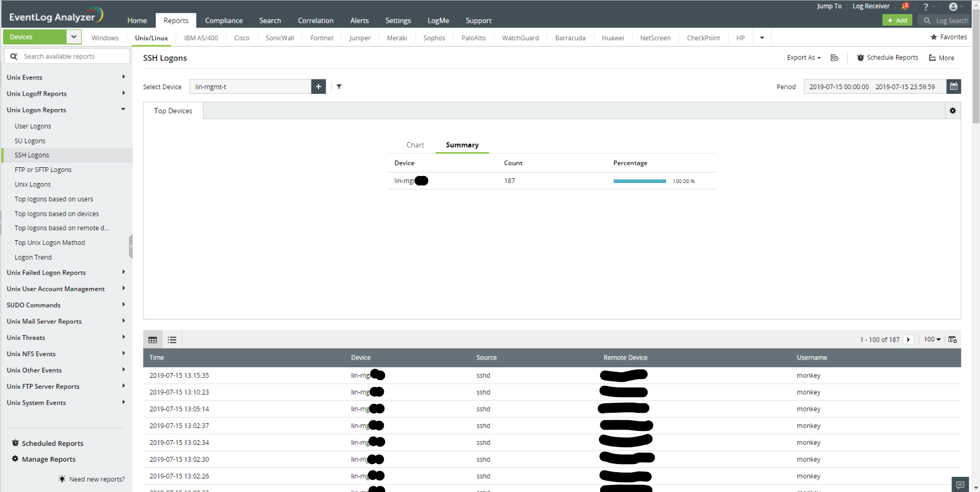Click the search magnifier in report search

point(14,57)
